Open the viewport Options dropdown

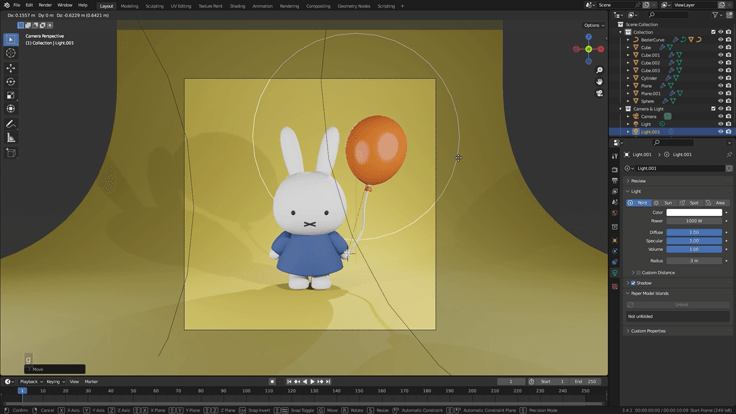(x=594, y=25)
